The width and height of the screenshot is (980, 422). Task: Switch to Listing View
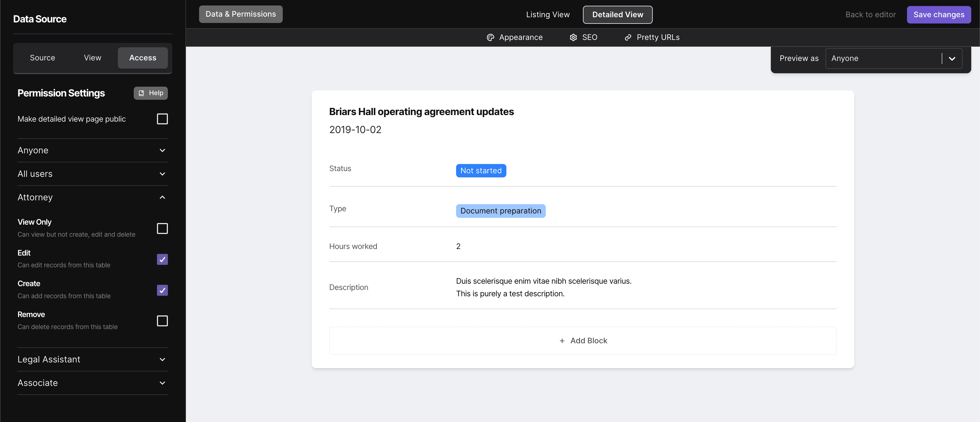(x=548, y=14)
